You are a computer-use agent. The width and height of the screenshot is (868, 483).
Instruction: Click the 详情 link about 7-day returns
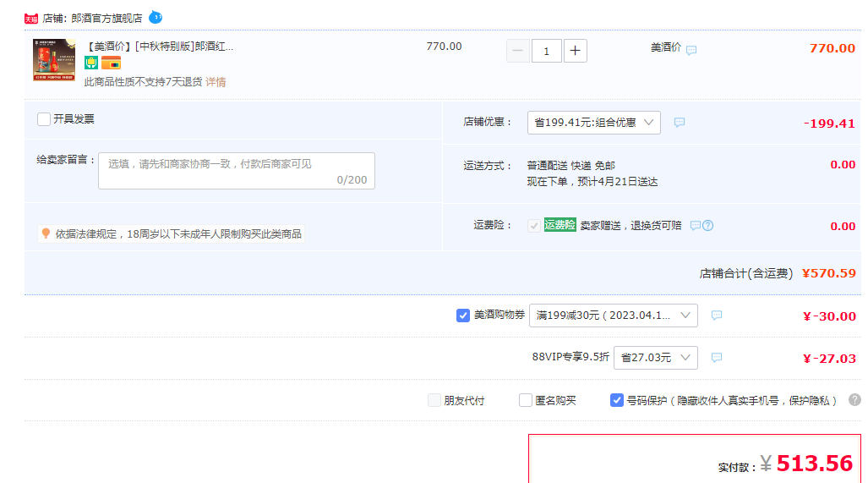(x=216, y=82)
